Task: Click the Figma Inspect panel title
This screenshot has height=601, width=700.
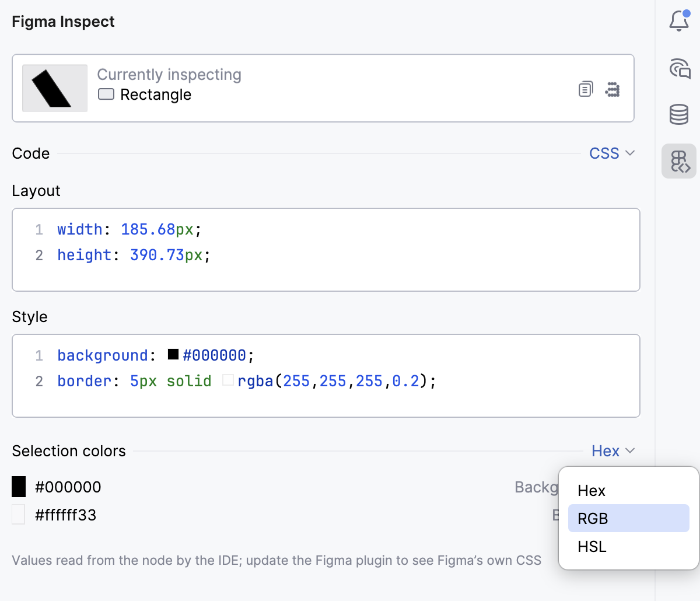Action: point(63,22)
